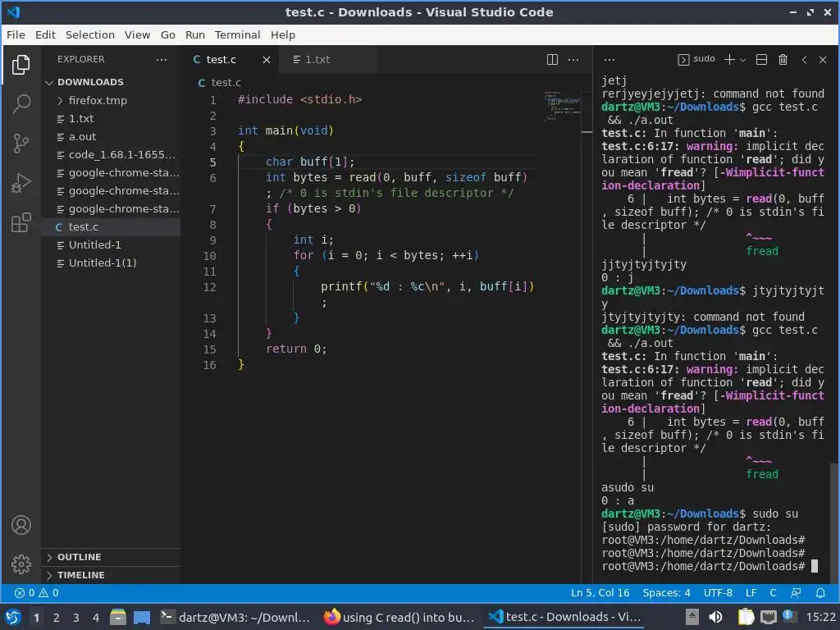Switch to workspace 3 in taskbar

coord(76,618)
